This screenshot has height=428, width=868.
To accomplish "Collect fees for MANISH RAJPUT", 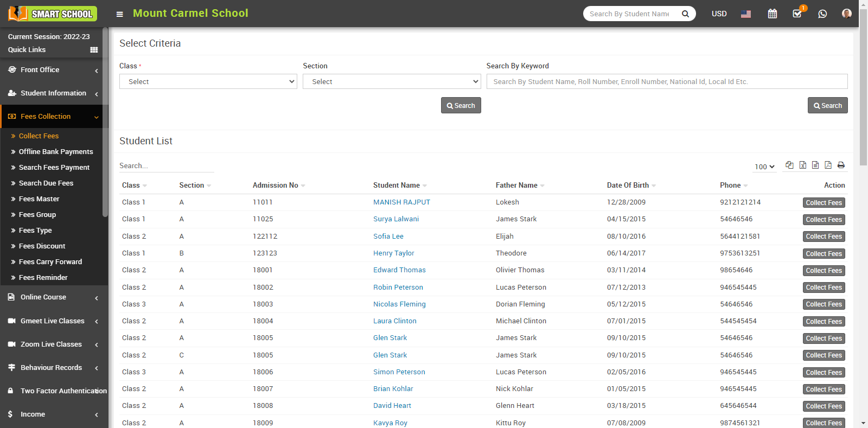I will click(824, 203).
